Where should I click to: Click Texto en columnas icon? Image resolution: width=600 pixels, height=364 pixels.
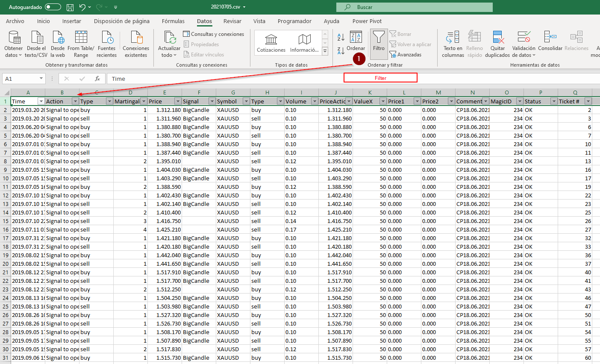pyautogui.click(x=453, y=44)
